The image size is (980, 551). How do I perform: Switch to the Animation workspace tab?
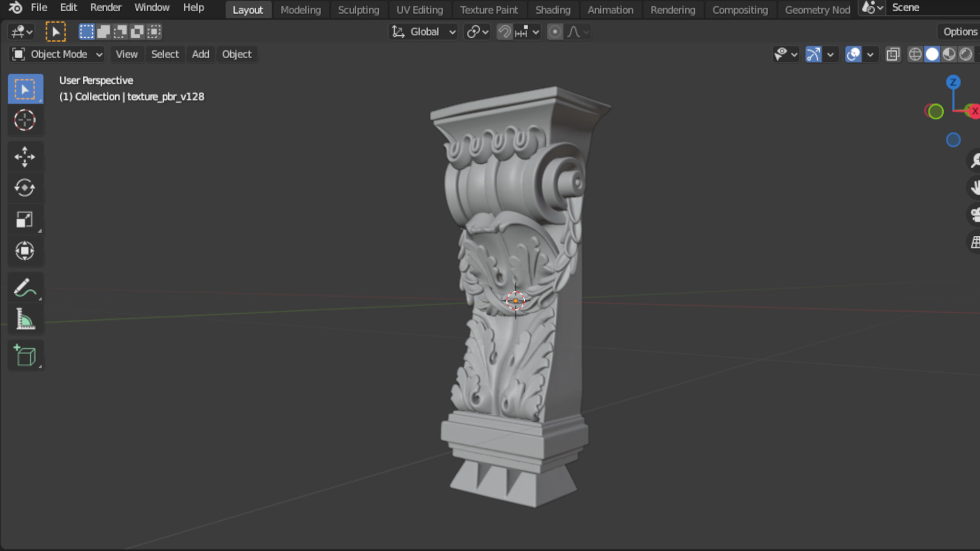(610, 10)
